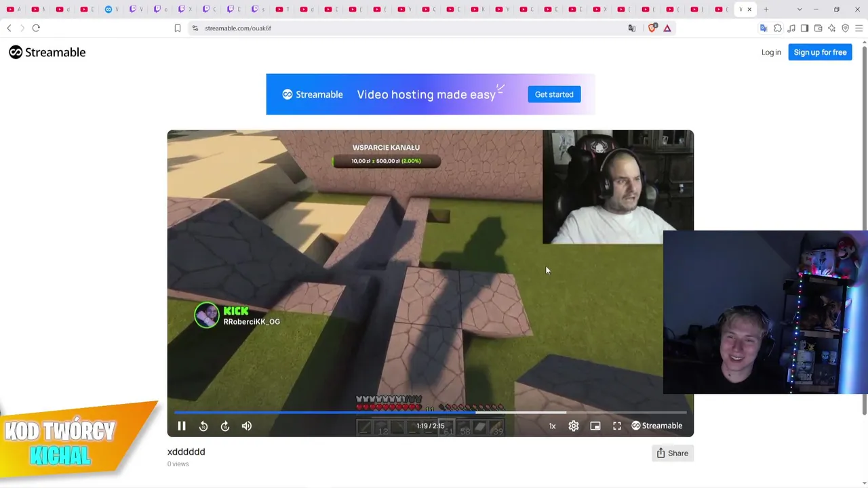Screen dimensions: 868x488
Task: Switch to the first browser tab
Action: pyautogui.click(x=14, y=9)
